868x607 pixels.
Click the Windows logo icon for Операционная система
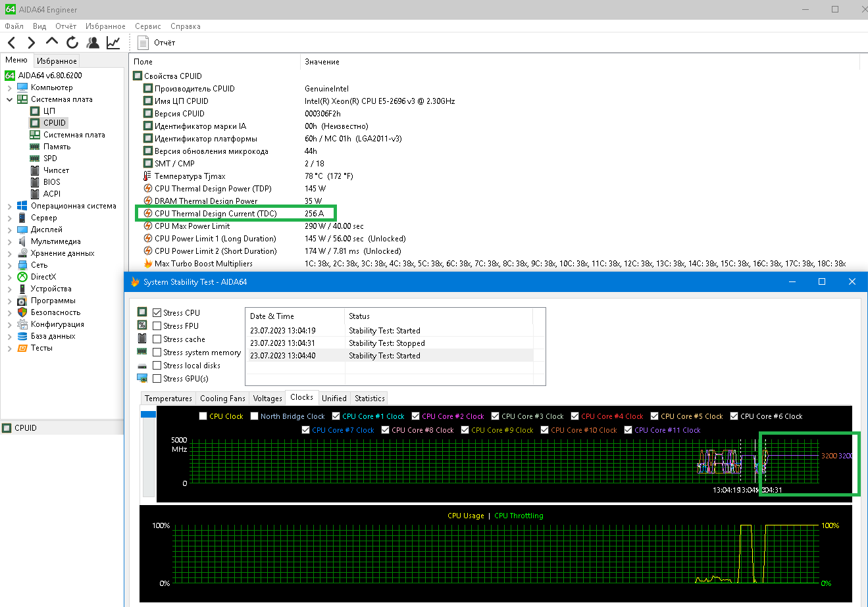click(22, 206)
